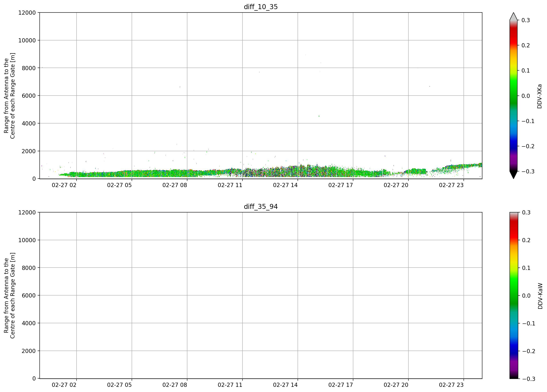The width and height of the screenshot is (547, 392).
Task: Click the DDV-KaW colorbar gradient
Action: (x=513, y=295)
